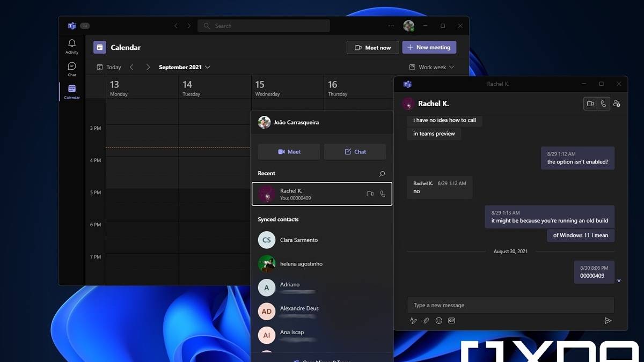The image size is (644, 362).
Task: Go forward using the Teams title bar arrow
Action: pos(189,26)
